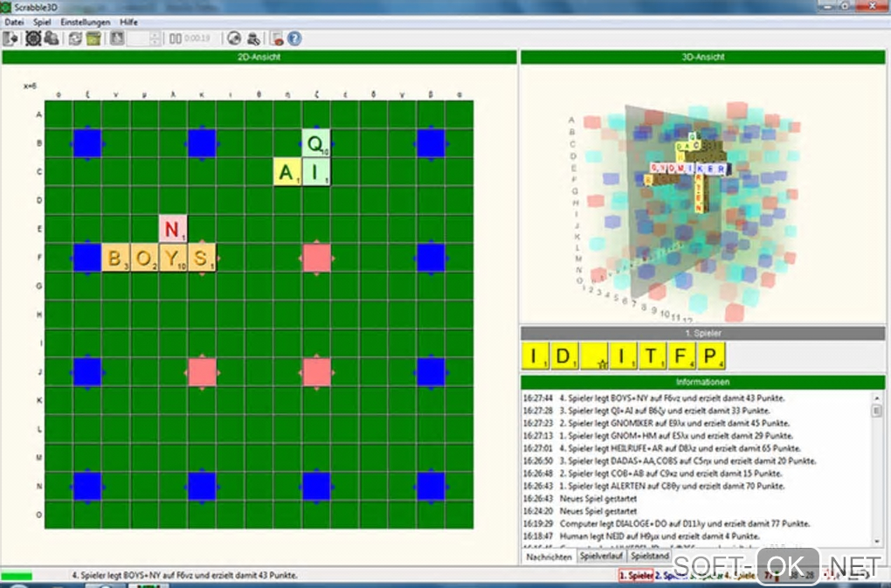Select the F tile in the rack
This screenshot has height=588, width=891.
pos(681,356)
